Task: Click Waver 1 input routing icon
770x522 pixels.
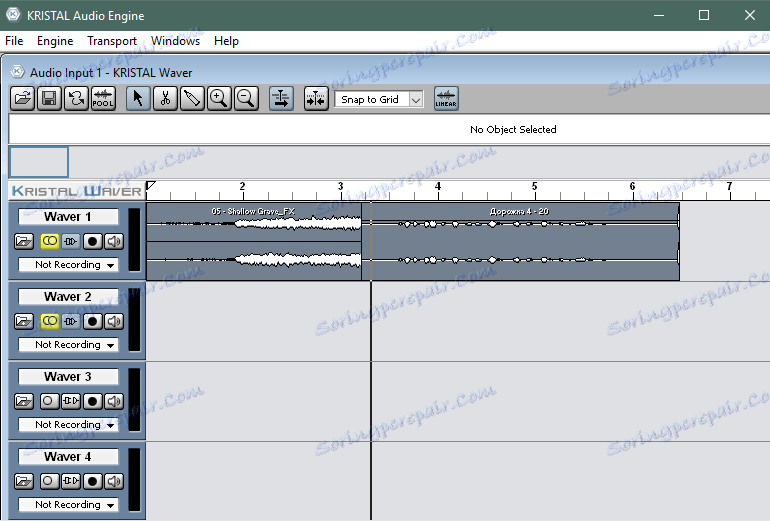Action: click(x=71, y=241)
